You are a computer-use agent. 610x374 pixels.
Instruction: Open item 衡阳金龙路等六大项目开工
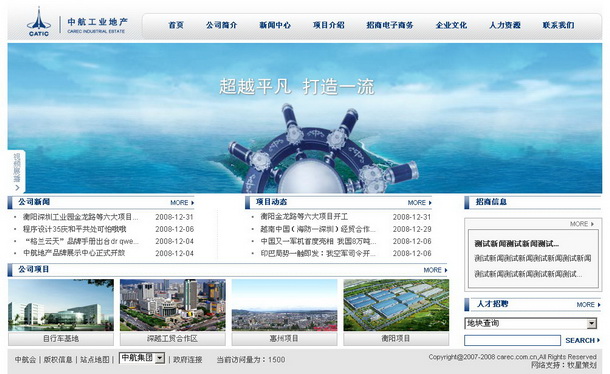tap(304, 217)
